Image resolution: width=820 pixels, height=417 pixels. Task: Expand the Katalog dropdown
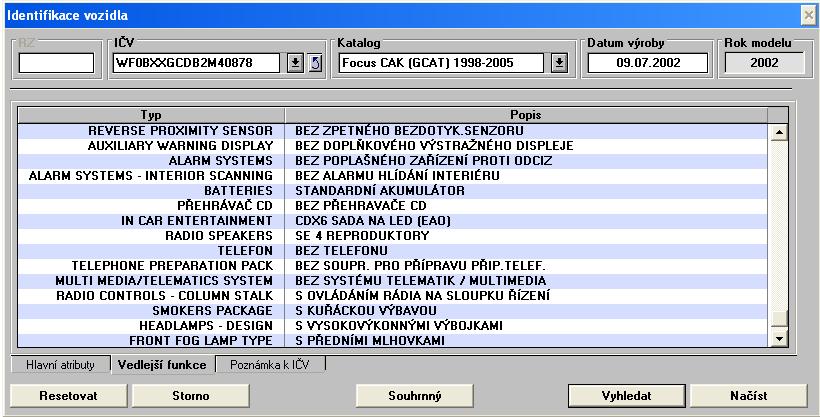pyautogui.click(x=559, y=63)
